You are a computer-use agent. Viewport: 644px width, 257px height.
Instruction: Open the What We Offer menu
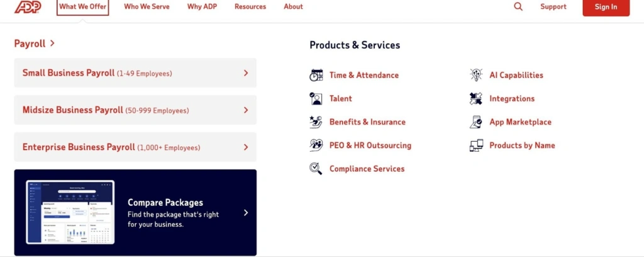(x=82, y=7)
